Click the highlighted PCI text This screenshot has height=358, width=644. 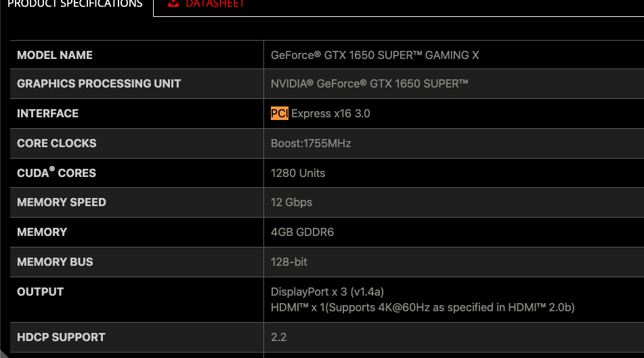point(279,113)
